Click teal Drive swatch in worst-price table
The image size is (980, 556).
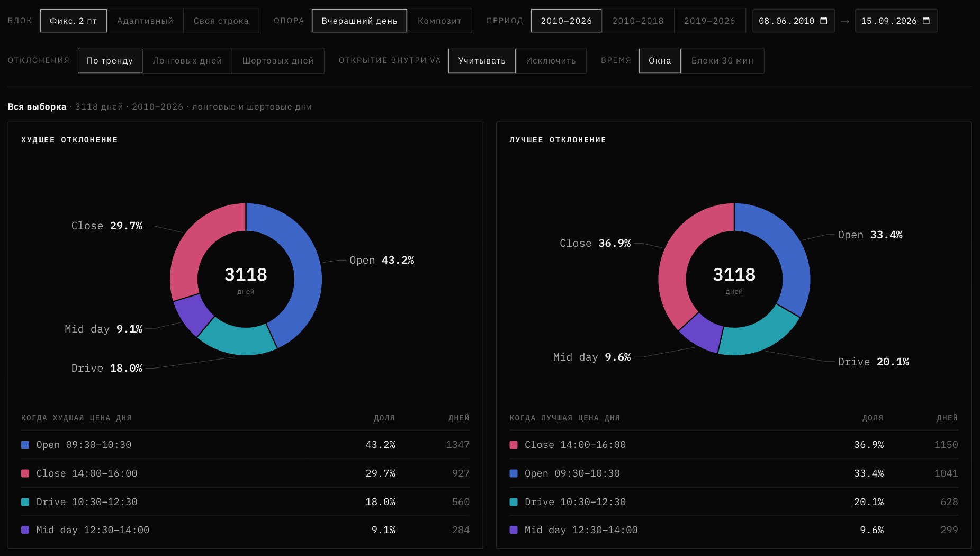(25, 501)
